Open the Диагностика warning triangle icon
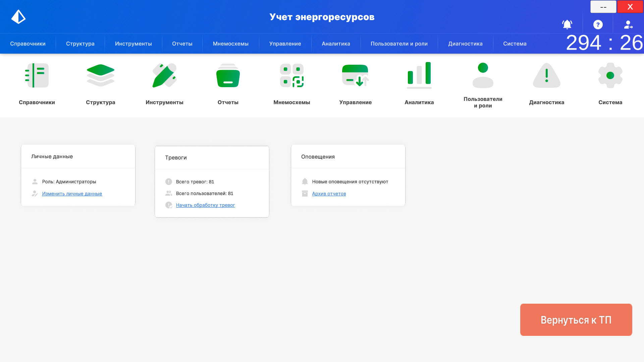The height and width of the screenshot is (362, 644). click(547, 75)
